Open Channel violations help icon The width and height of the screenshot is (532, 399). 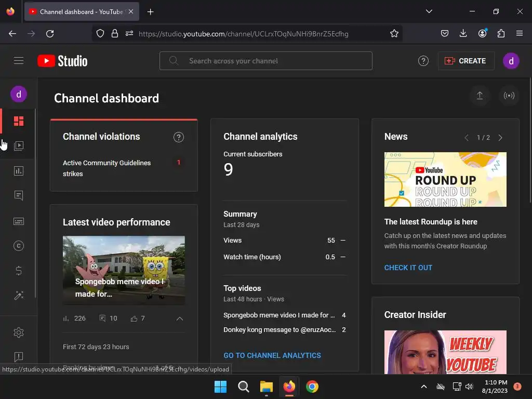179,137
